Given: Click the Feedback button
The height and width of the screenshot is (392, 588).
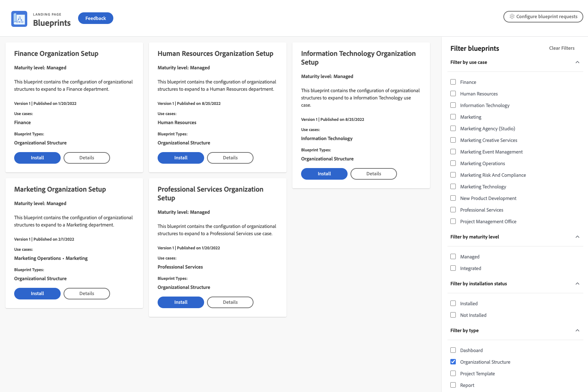Looking at the screenshot, I should tap(96, 18).
